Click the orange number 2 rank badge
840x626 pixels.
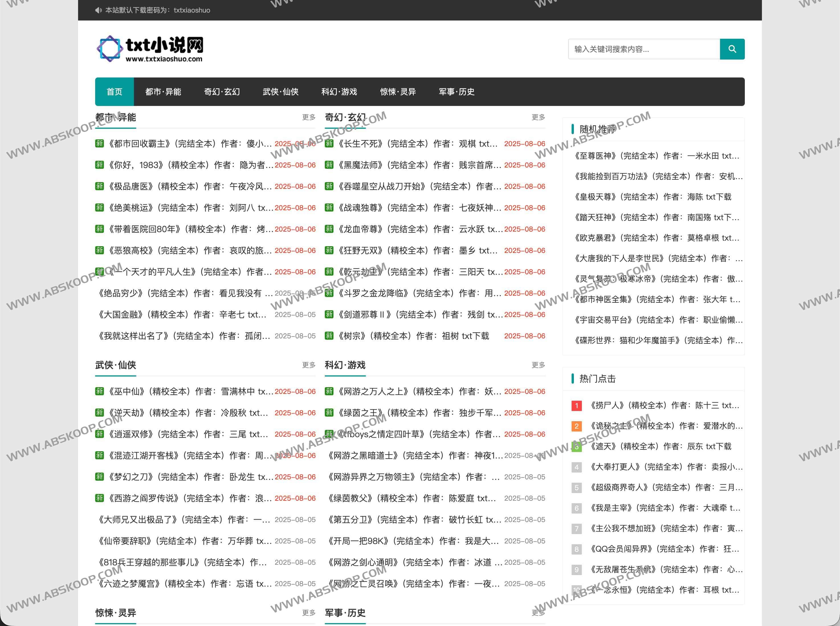coord(576,426)
